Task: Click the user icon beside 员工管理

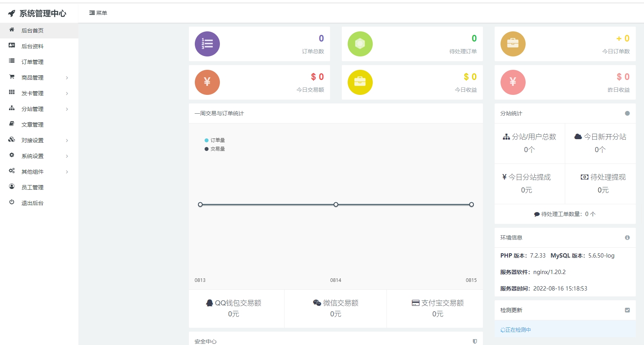Action: (12, 187)
